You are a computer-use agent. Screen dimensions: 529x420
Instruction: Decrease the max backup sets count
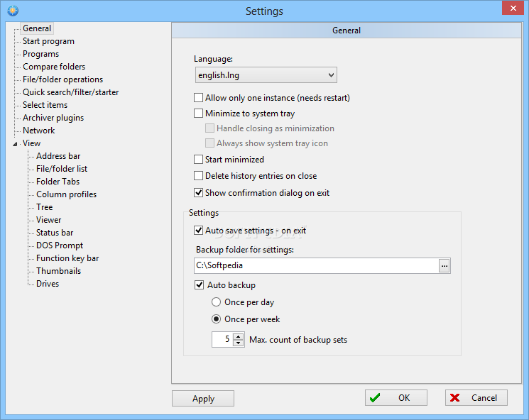coord(239,343)
